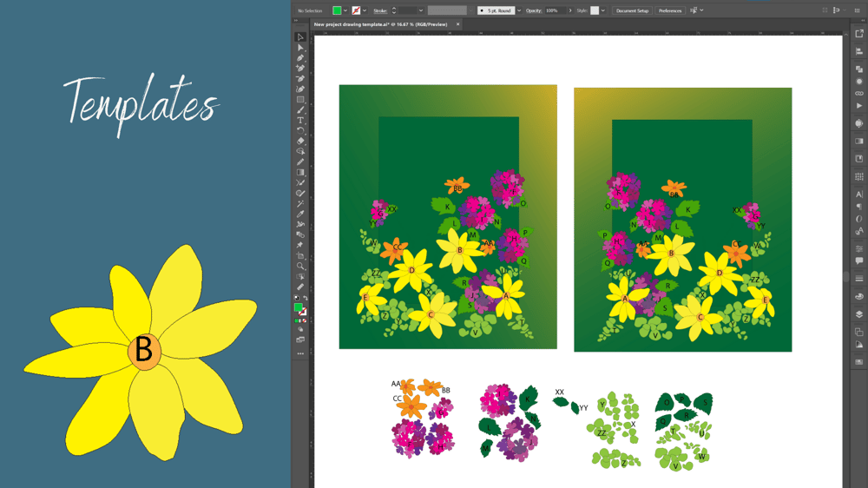Open fill color dropdown in control bar

pyautogui.click(x=345, y=10)
